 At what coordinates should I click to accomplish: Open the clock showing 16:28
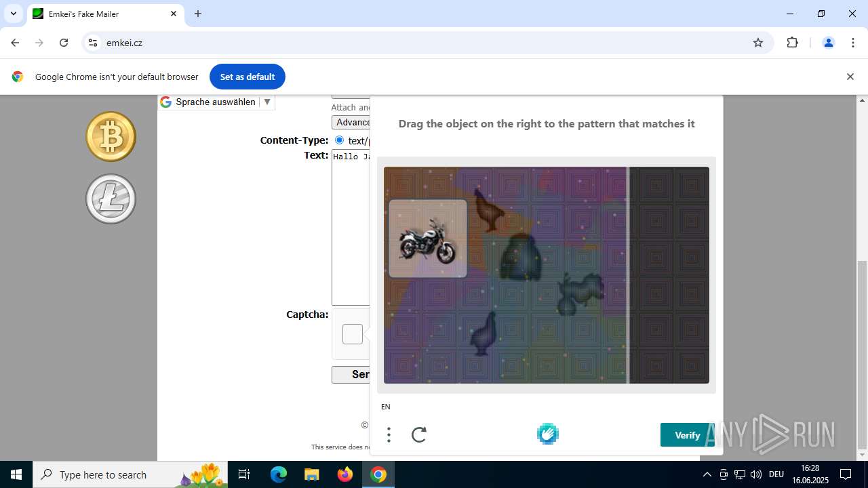810,474
